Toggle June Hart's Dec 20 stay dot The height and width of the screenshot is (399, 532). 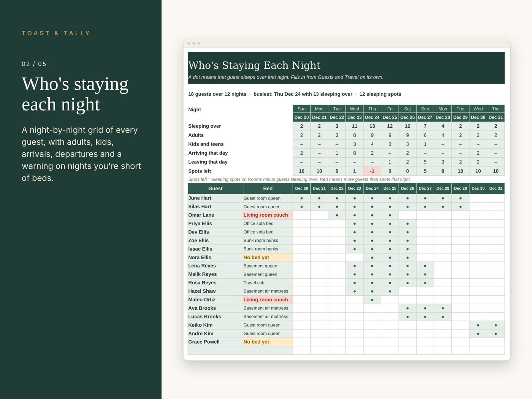pos(301,198)
